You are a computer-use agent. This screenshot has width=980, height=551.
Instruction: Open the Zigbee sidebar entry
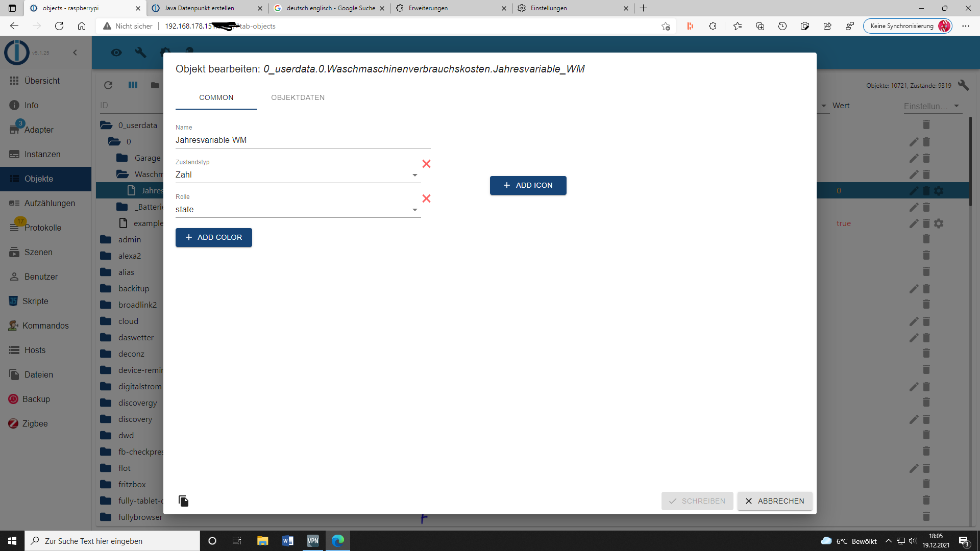click(x=35, y=423)
